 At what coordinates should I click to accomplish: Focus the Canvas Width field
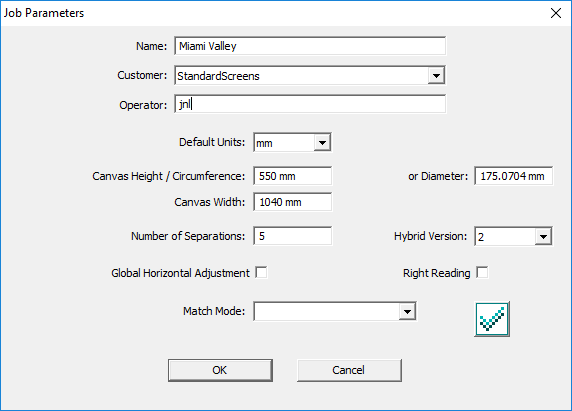(x=293, y=202)
